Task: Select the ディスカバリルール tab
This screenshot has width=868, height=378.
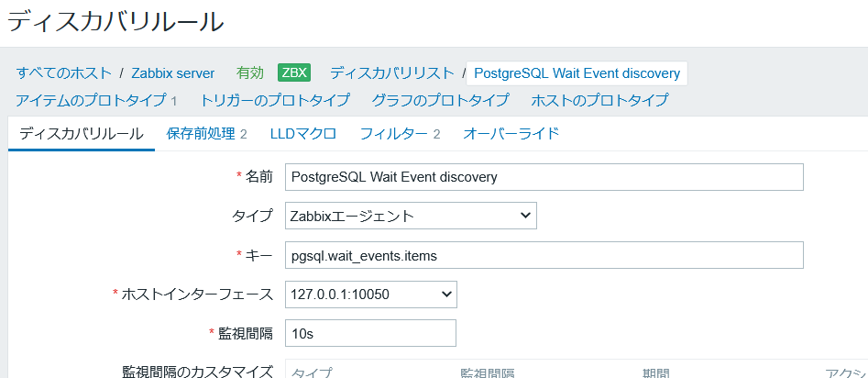Action: (x=81, y=134)
